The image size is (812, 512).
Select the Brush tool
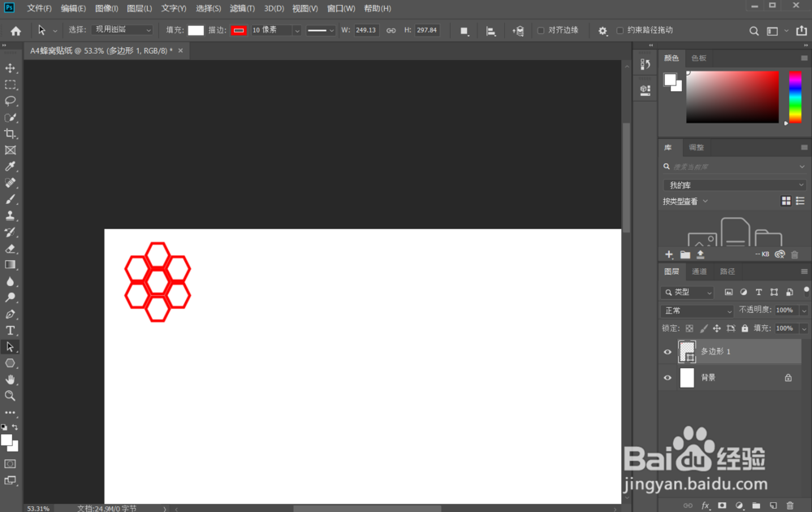[11, 199]
